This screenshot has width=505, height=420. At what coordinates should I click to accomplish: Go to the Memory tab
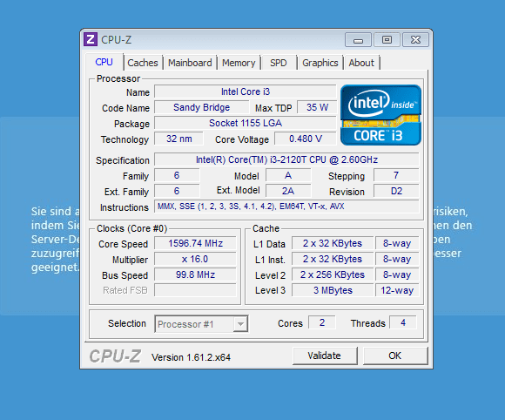[239, 63]
